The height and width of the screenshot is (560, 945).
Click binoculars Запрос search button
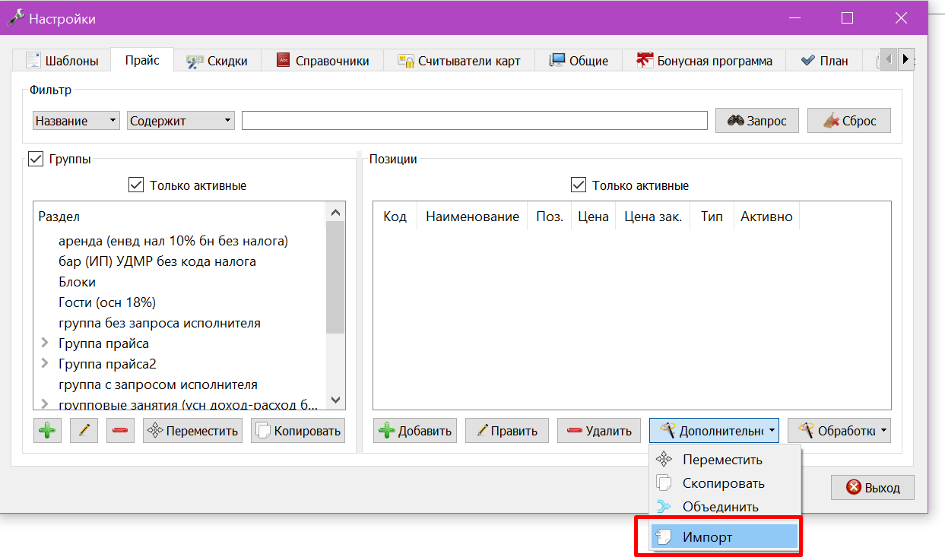click(756, 121)
